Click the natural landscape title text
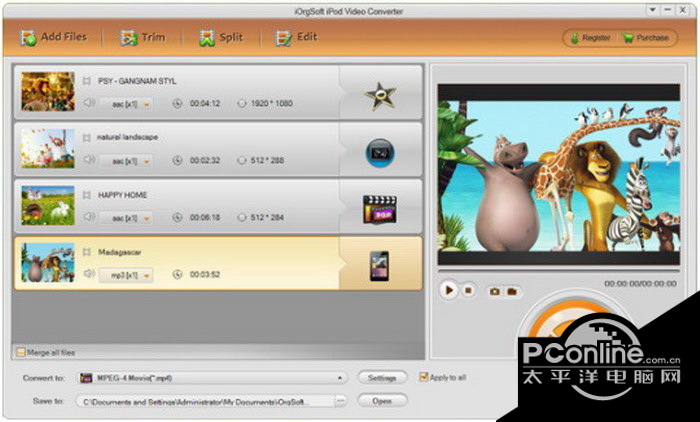The image size is (700, 422). [x=128, y=138]
